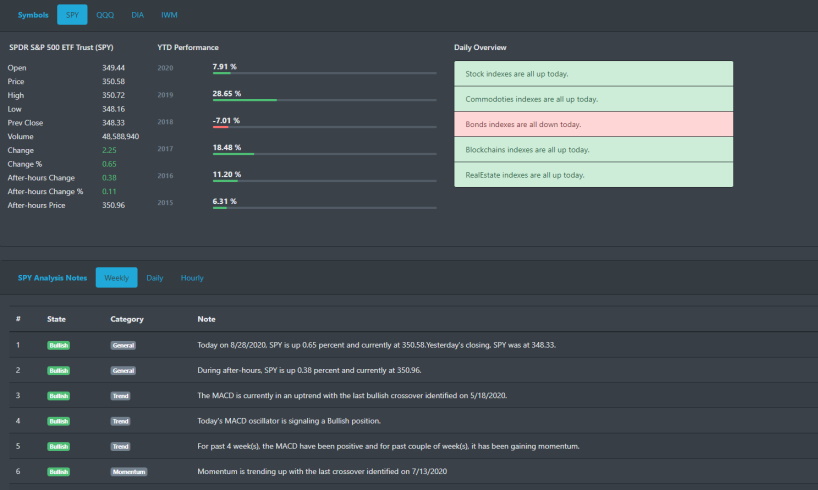Select note 'Momentum is trending up' crossover 7/13/2020
Image resolution: width=818 pixels, height=490 pixels.
[x=322, y=471]
